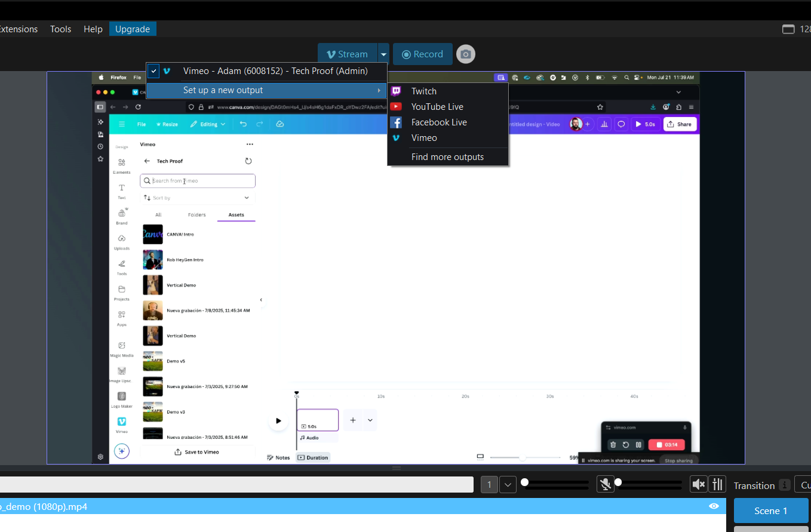Click Duration at the Canva bottom bar

click(x=314, y=457)
